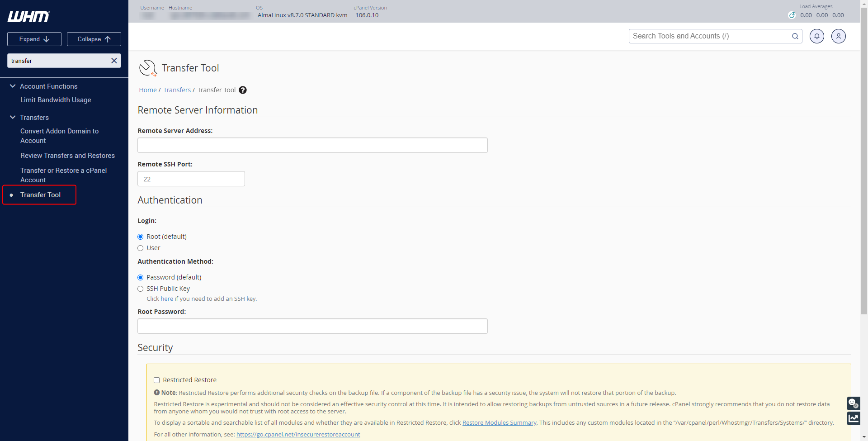
Task: Select Root (default) login option
Action: [x=141, y=237]
